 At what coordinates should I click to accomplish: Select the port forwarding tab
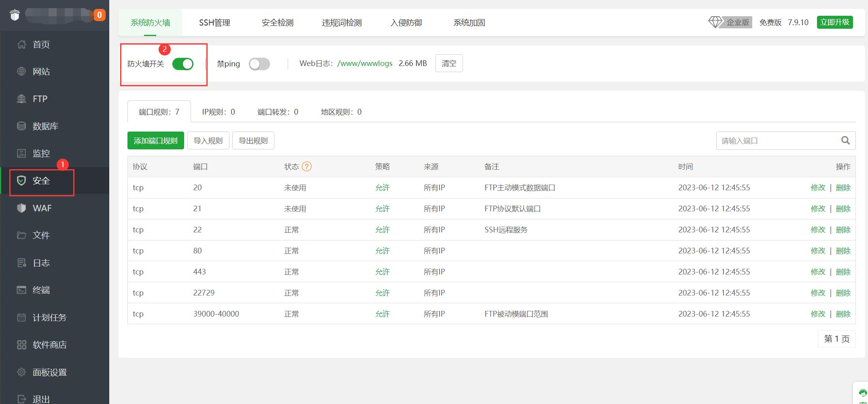click(278, 112)
